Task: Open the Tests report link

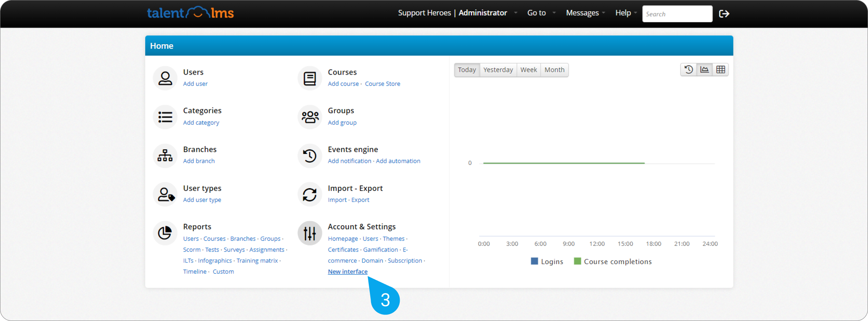Action: tap(212, 250)
